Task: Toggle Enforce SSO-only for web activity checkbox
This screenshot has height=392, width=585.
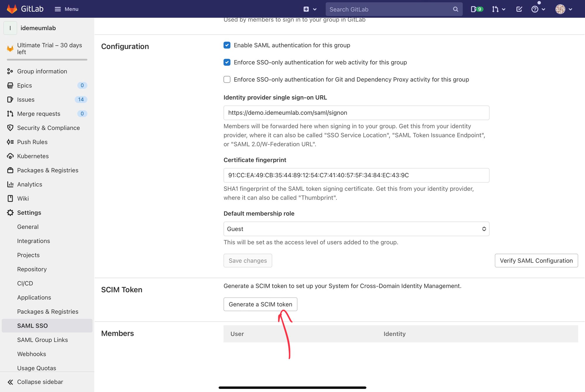Action: (x=227, y=62)
